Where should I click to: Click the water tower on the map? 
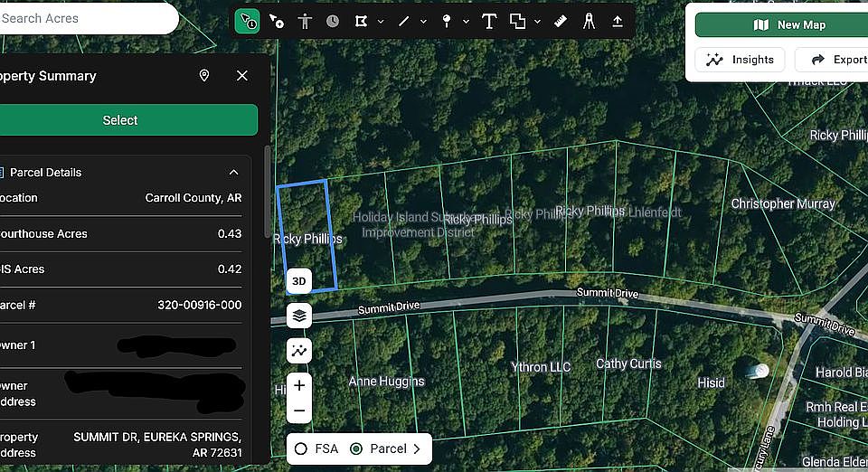tap(757, 372)
